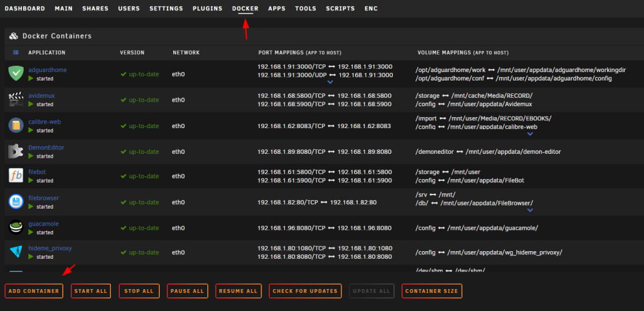Open the filebot container link
The height and width of the screenshot is (311, 644).
(x=37, y=172)
